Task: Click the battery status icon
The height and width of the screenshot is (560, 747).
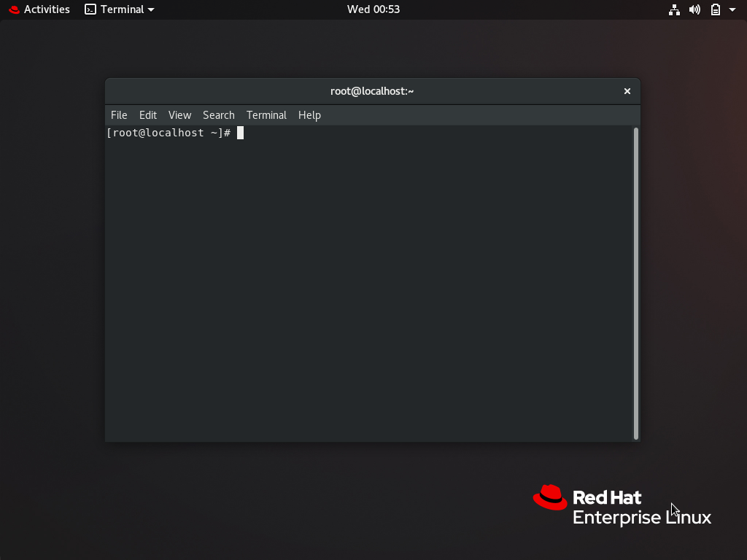Action: (716, 9)
